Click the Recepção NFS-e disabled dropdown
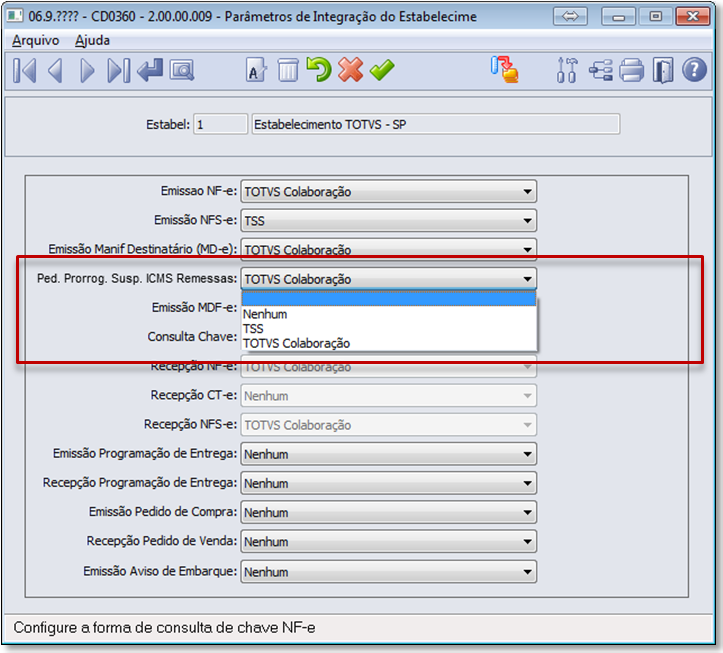723x653 pixels. pyautogui.click(x=388, y=425)
